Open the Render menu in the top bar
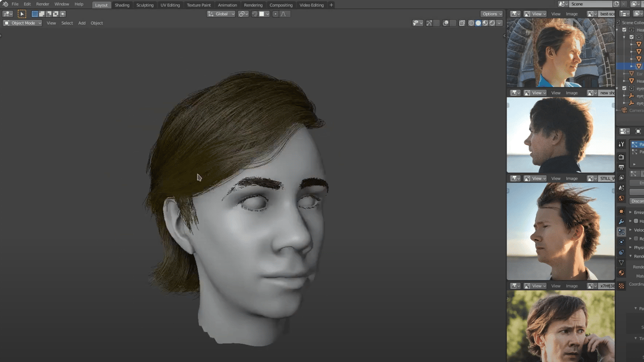Viewport: 644px width, 362px height. click(42, 4)
